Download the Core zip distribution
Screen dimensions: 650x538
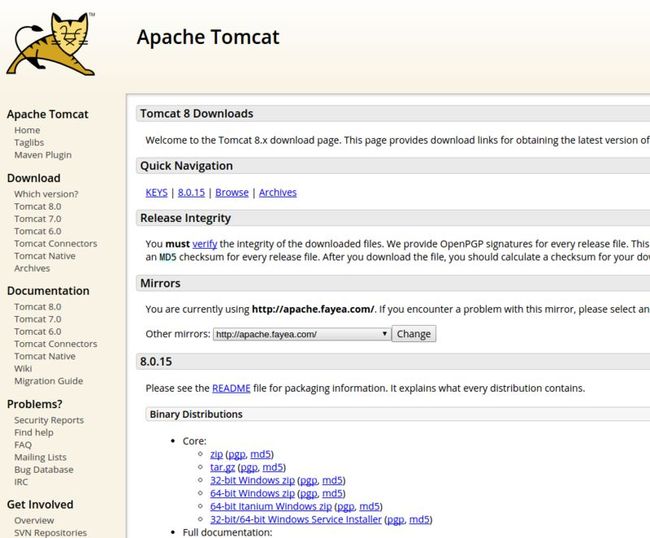216,454
